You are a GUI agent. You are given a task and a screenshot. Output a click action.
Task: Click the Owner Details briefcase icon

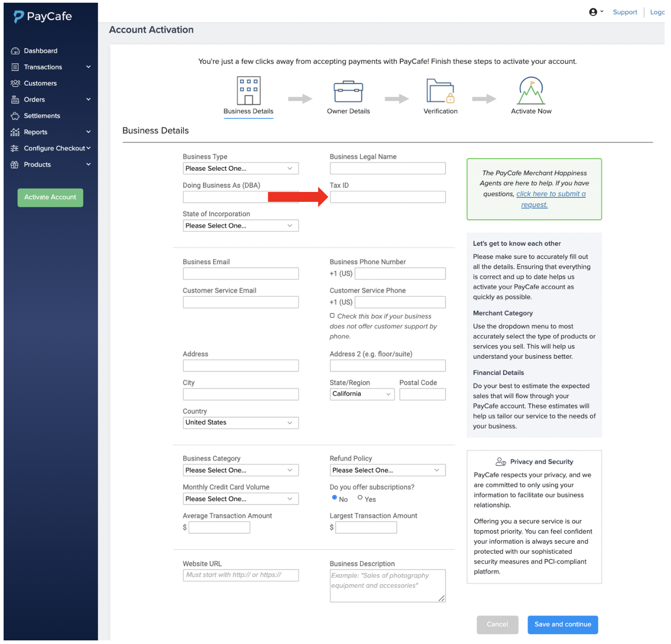(x=348, y=92)
